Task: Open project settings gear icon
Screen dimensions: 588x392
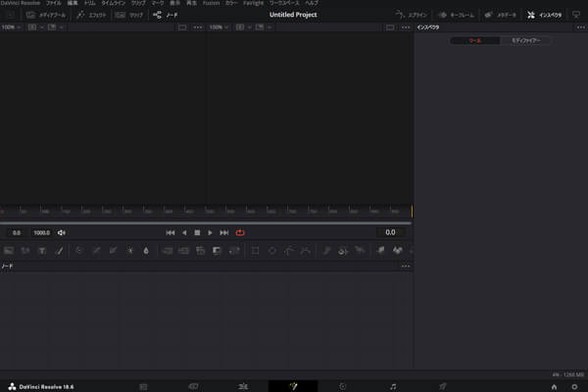Action: (x=574, y=386)
